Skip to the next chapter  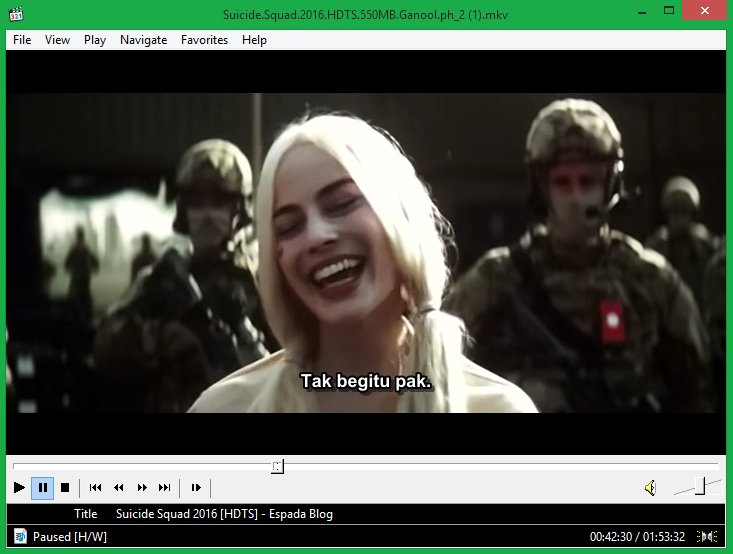click(165, 488)
